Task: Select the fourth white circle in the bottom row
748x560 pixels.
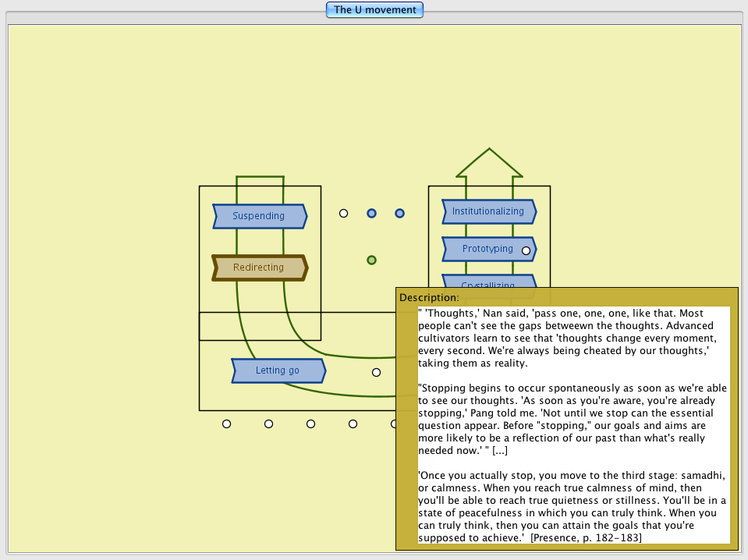Action: point(353,424)
